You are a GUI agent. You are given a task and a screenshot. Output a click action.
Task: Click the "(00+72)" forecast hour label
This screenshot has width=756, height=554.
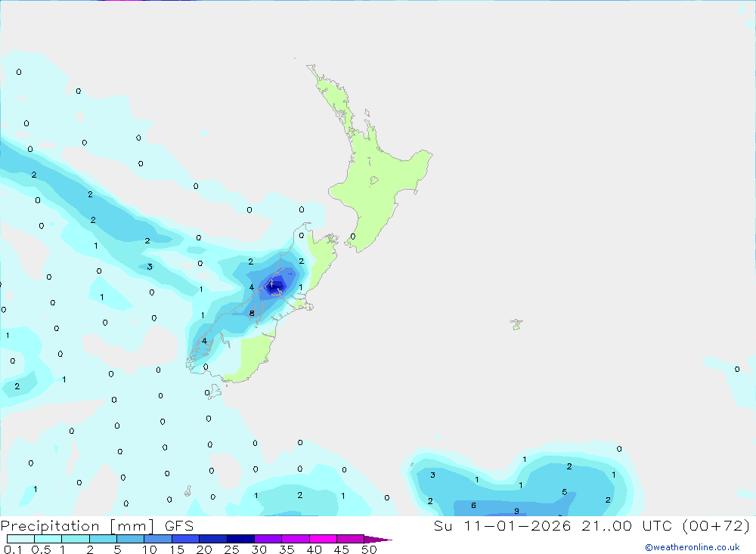(x=717, y=525)
